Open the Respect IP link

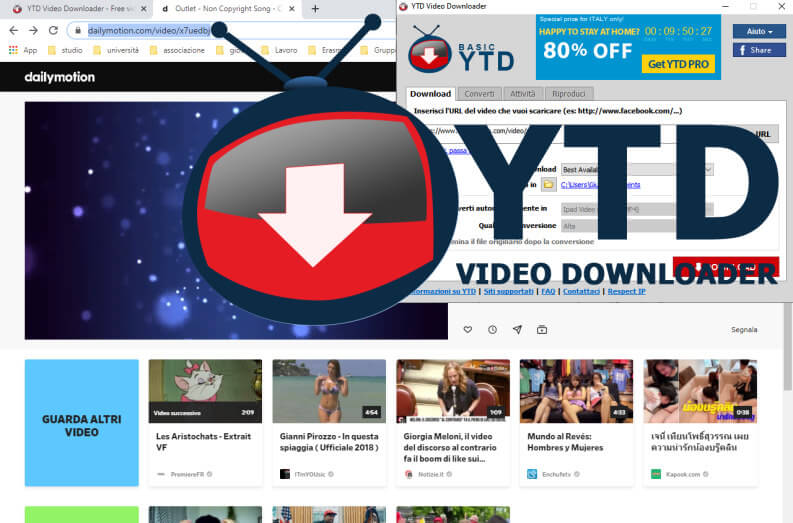coord(627,291)
